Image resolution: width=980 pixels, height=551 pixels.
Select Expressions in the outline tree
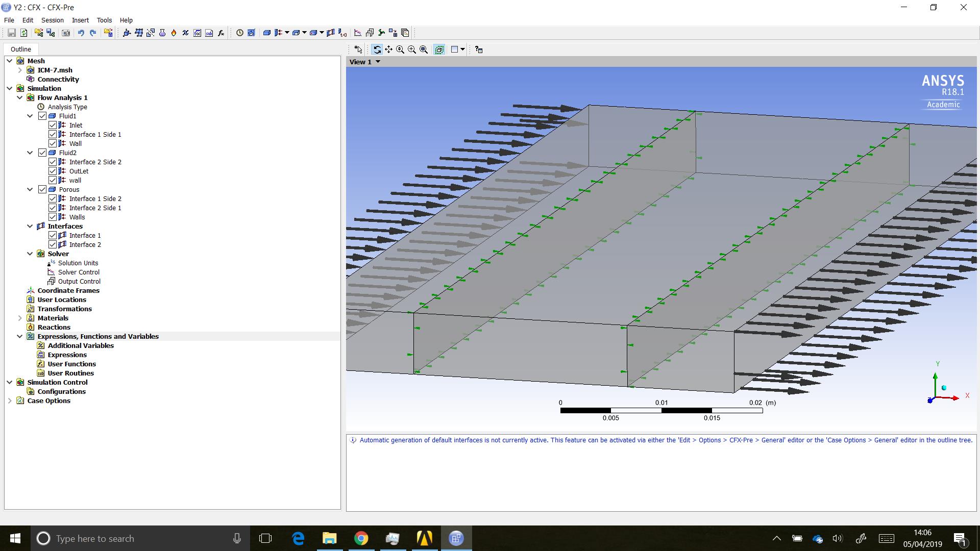click(x=67, y=355)
